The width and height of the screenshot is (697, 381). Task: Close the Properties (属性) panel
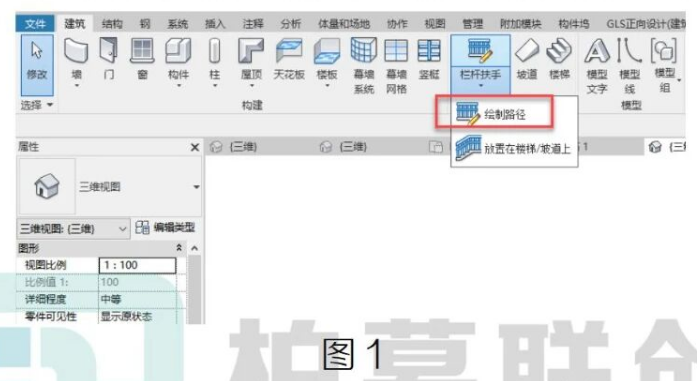pyautogui.click(x=195, y=147)
